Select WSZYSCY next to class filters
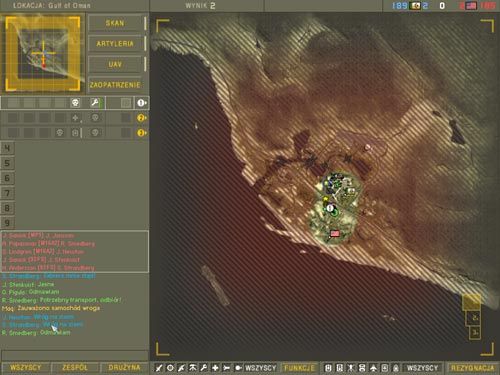 [261, 368]
